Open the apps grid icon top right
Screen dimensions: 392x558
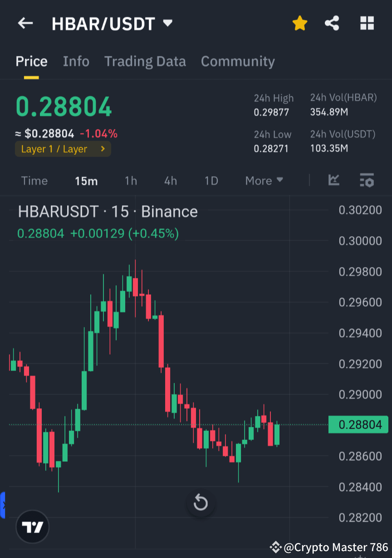click(367, 23)
